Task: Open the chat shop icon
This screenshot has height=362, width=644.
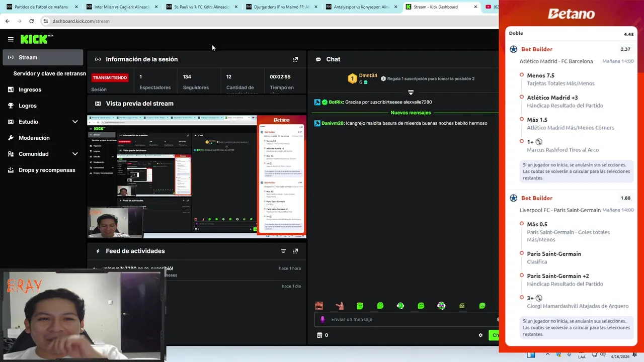Action: point(319,335)
